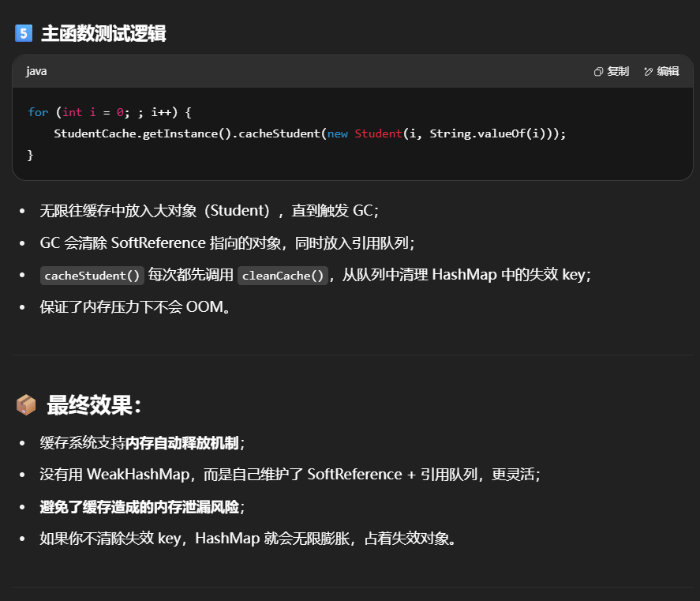Click the bullet about GC clearing SoftReference

pyautogui.click(x=227, y=243)
